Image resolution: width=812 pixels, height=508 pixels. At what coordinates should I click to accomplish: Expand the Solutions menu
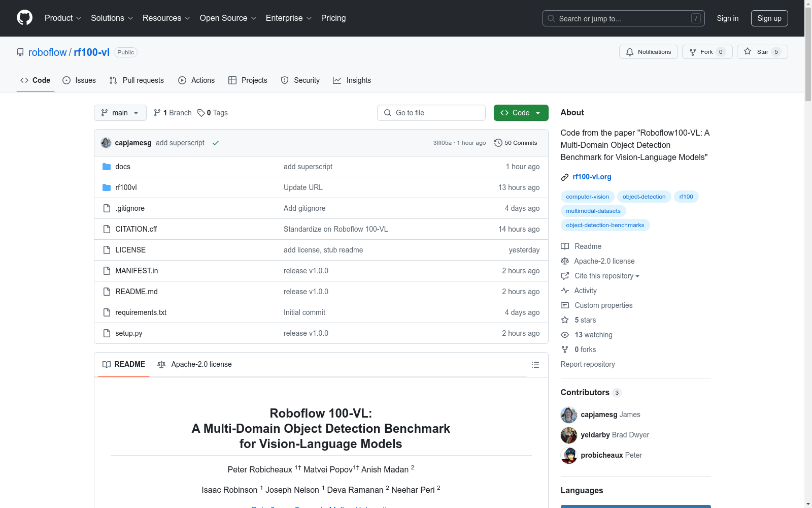point(112,18)
